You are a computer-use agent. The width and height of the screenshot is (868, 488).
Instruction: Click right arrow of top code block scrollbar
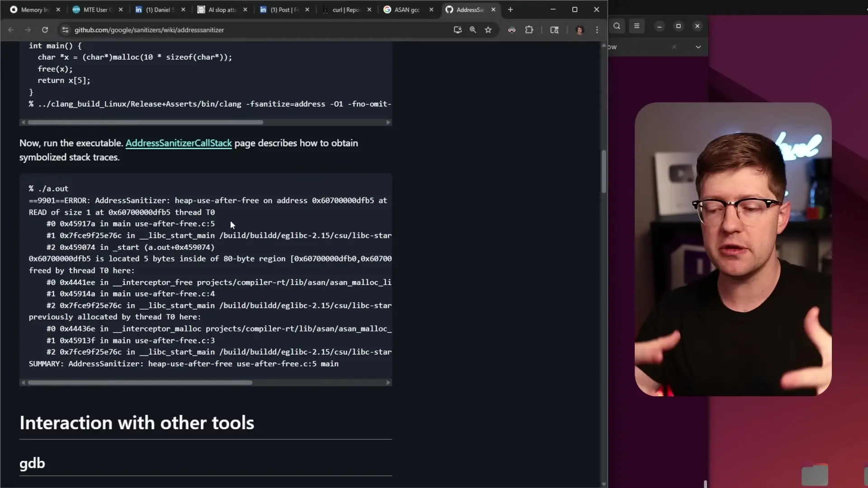388,122
